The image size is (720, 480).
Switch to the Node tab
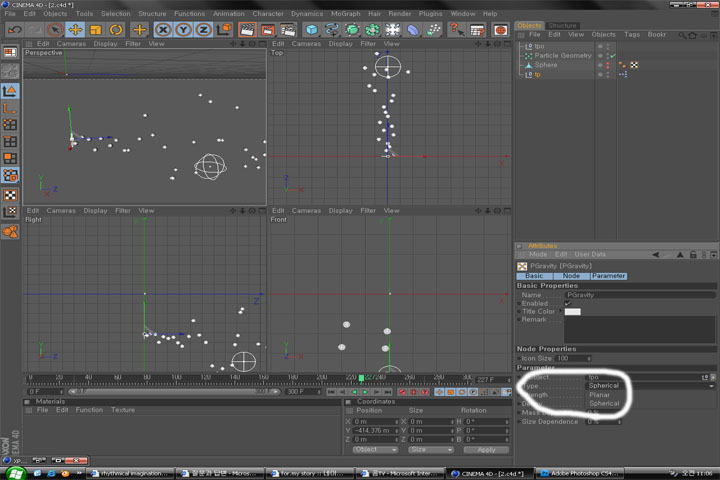[x=571, y=276]
